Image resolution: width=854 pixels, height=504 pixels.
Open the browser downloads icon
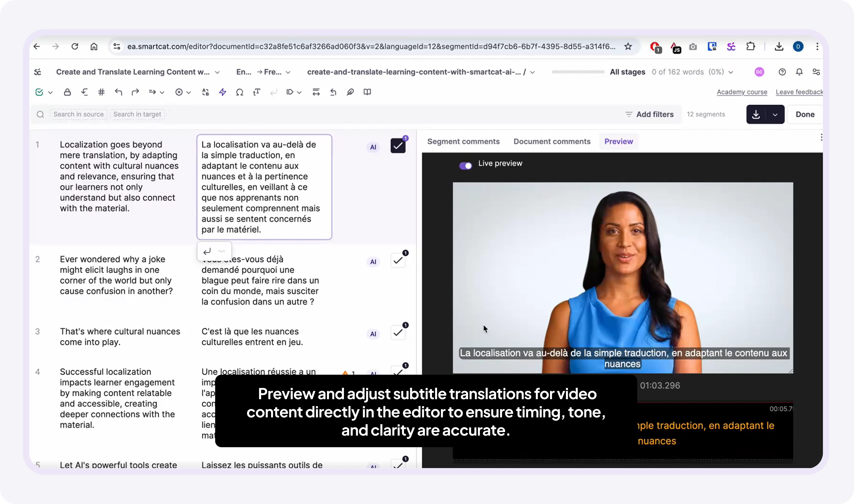779,47
